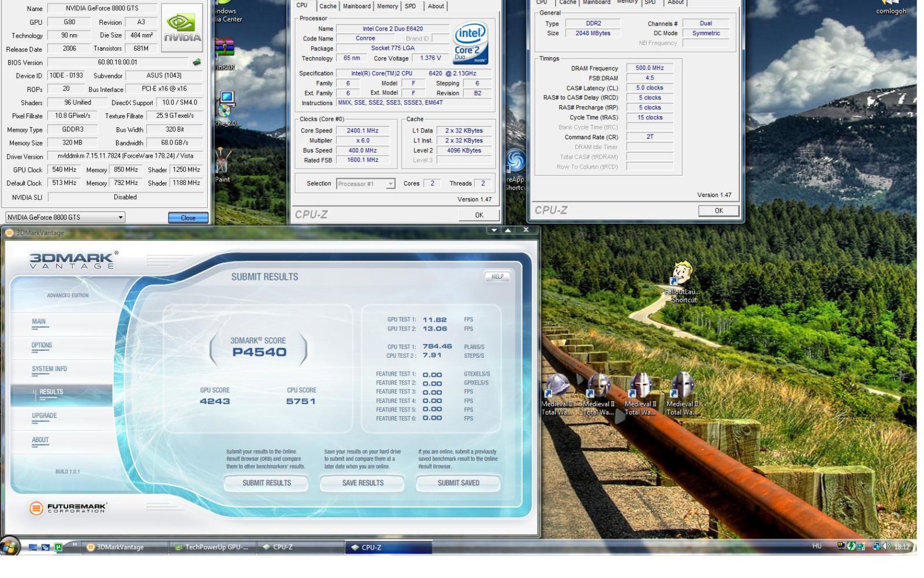Switch to the Mainboard tab in the CPU-Z processor window
The image size is (924, 578).
tap(357, 6)
